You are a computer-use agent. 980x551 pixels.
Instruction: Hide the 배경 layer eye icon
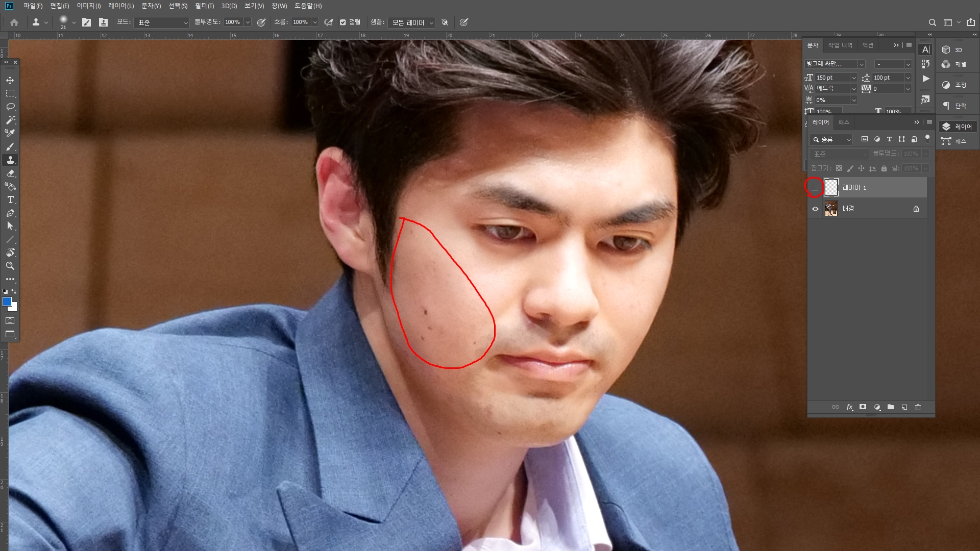(815, 209)
